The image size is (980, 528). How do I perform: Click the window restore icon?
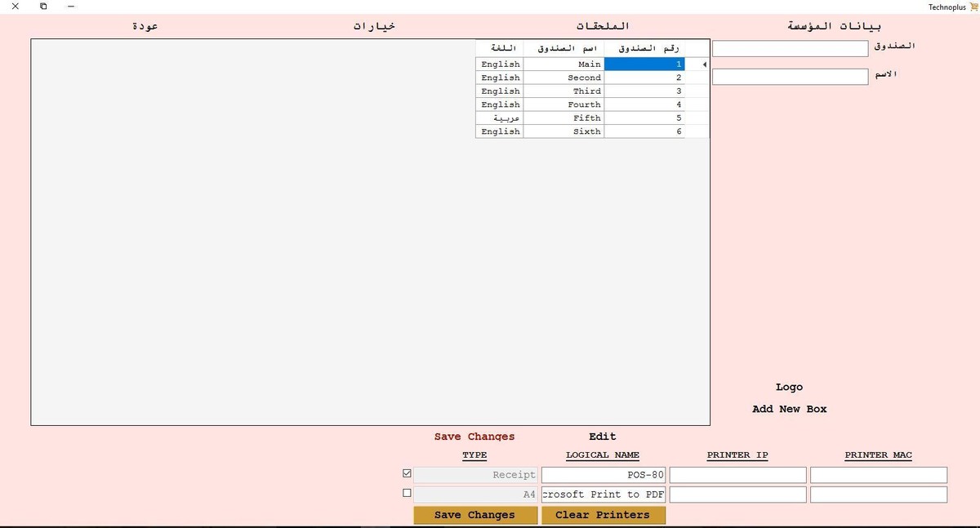click(x=43, y=6)
